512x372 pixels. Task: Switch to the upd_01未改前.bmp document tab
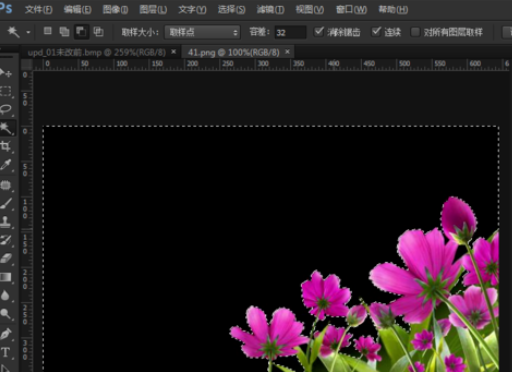97,52
